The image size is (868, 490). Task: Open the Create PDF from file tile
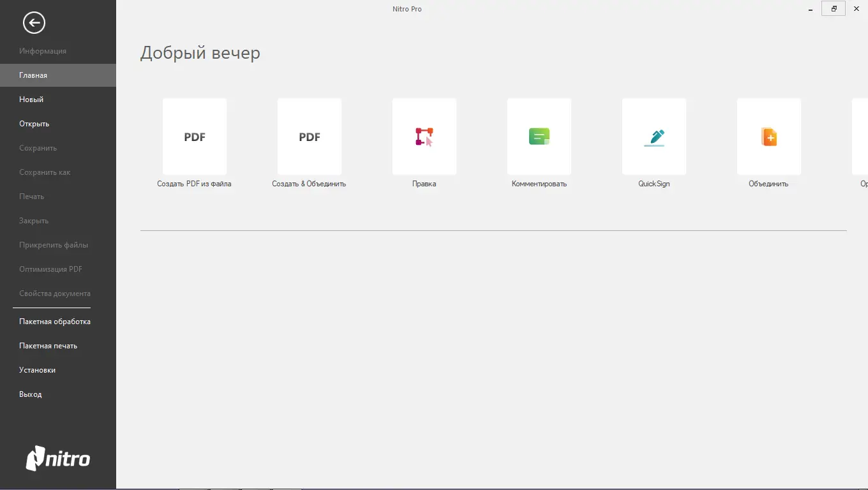click(x=195, y=137)
